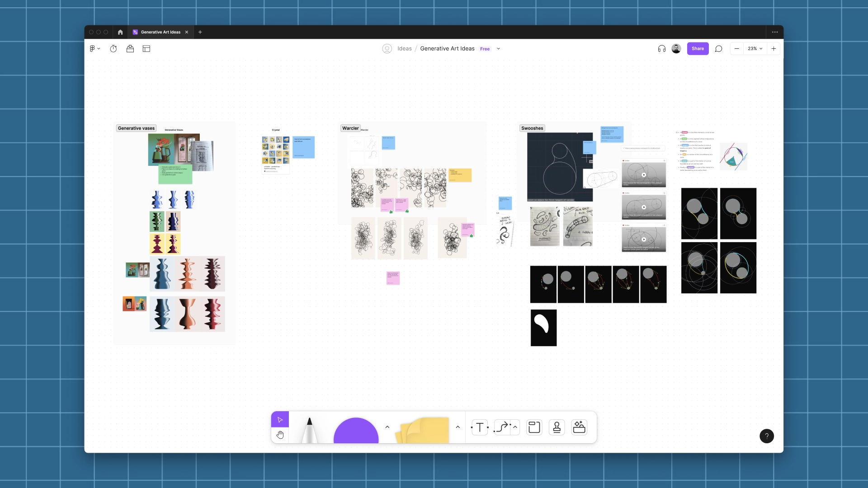Image resolution: width=868 pixels, height=488 pixels.
Task: Open the history/timer panel icon
Action: [x=113, y=48]
